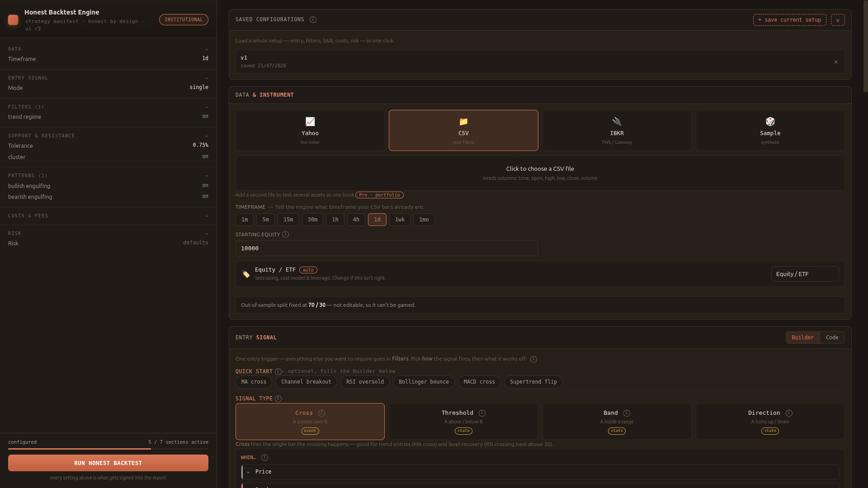Choose the Direction signal type card
The image size is (868, 488).
pyautogui.click(x=770, y=422)
